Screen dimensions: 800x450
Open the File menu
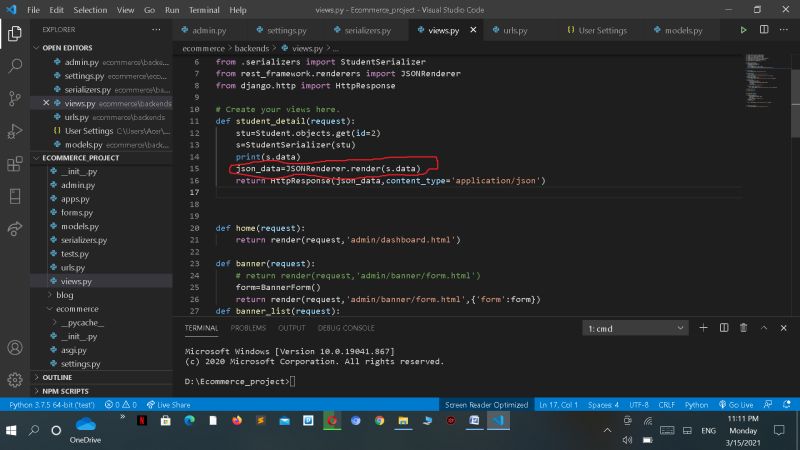pyautogui.click(x=33, y=10)
